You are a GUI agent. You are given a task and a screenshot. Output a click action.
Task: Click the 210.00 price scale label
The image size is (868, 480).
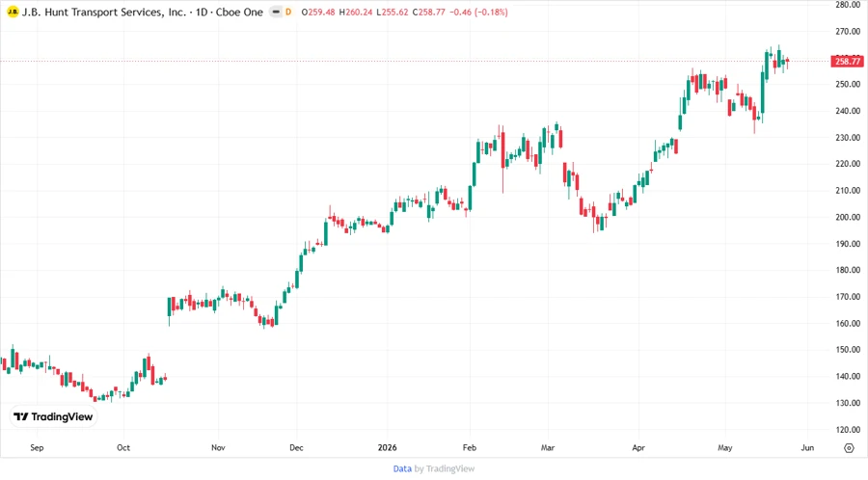pos(848,191)
